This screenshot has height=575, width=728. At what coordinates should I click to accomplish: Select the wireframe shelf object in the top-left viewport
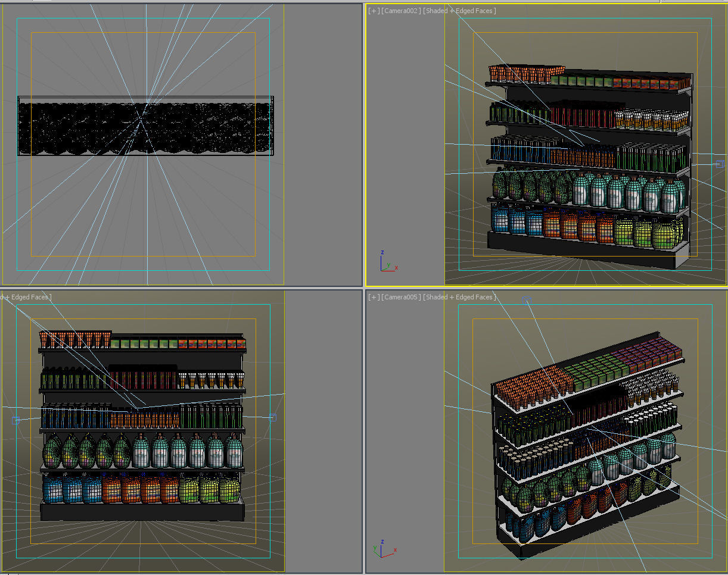click(145, 126)
